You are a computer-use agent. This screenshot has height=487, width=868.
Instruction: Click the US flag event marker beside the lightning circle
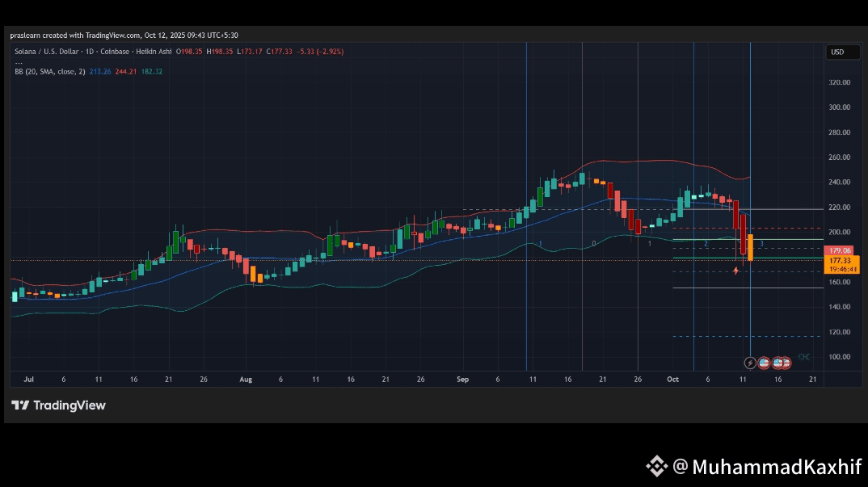[764, 363]
